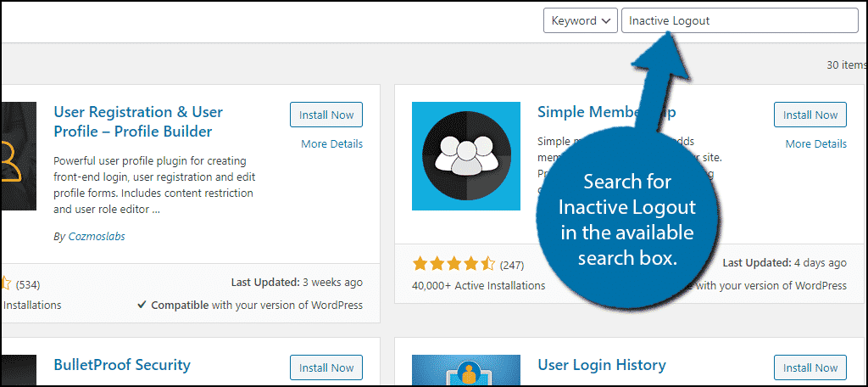Click the Profile Builder plugin thumbnail
This screenshot has height=387, width=868.
tap(19, 156)
